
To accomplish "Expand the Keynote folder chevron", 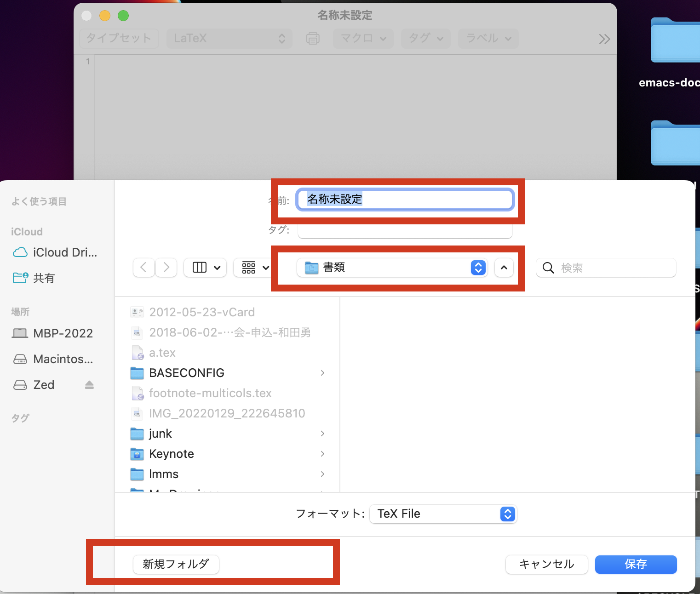I will point(322,454).
